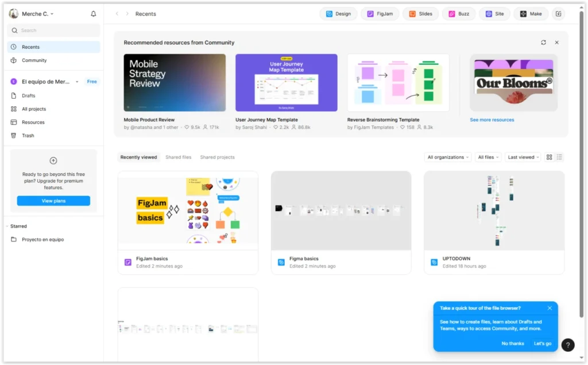Change sorting with Last viewed dropdown
The width and height of the screenshot is (588, 365).
point(522,157)
